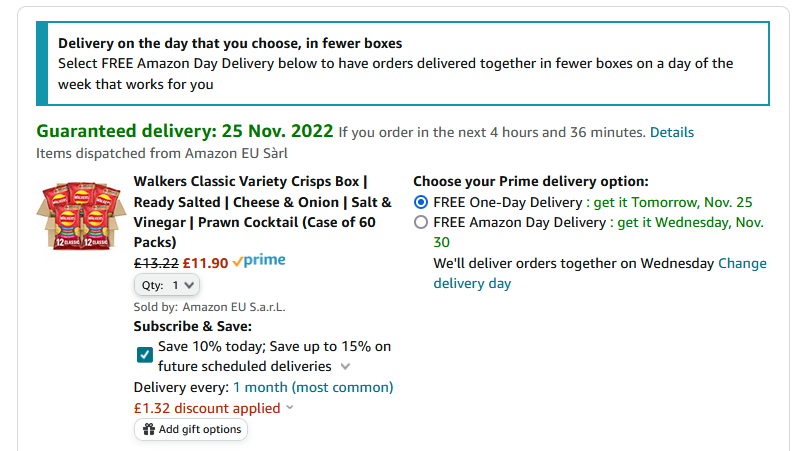Click the Walkers Classic Variety Crisps title

coord(262,212)
